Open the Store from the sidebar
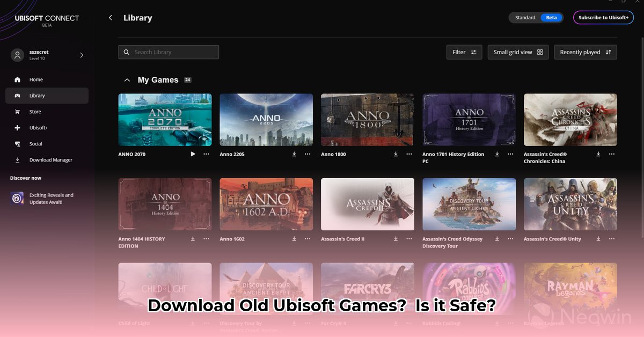 point(35,111)
